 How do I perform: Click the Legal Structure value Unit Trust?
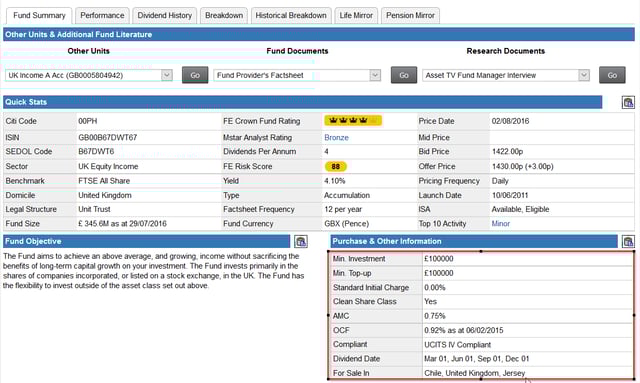click(94, 209)
